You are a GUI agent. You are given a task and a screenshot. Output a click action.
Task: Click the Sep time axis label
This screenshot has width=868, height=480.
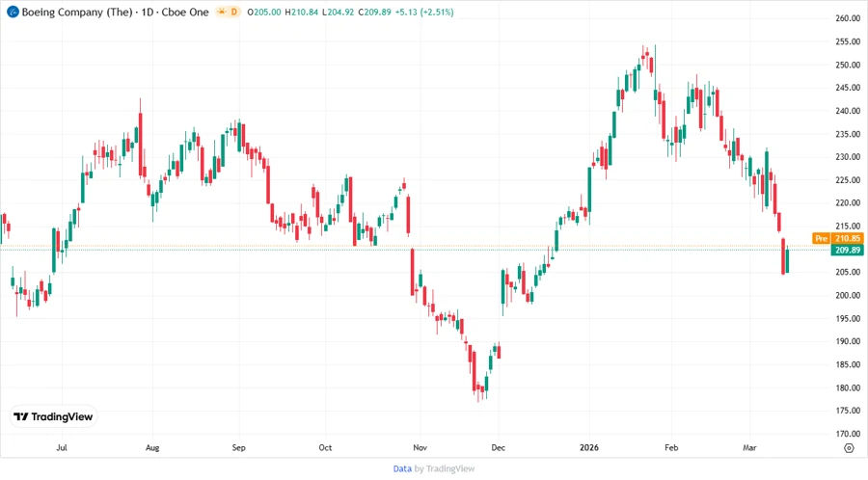(x=238, y=447)
